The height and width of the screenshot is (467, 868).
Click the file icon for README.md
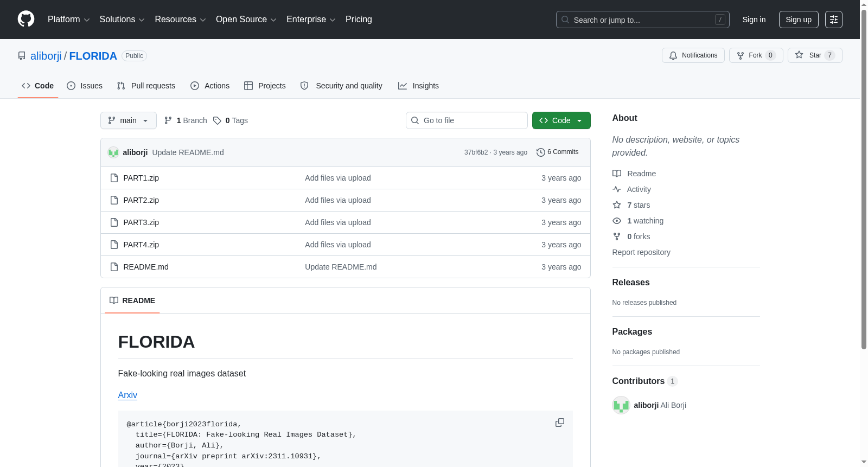click(114, 267)
